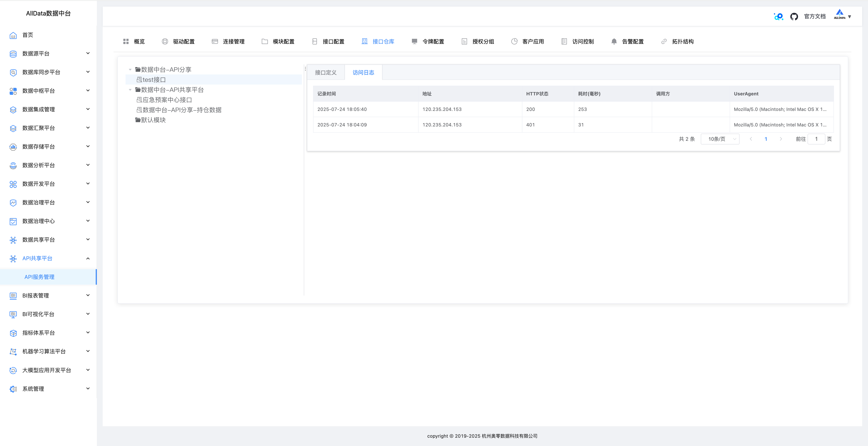Click the 系统管理 gear icon

coord(13,389)
